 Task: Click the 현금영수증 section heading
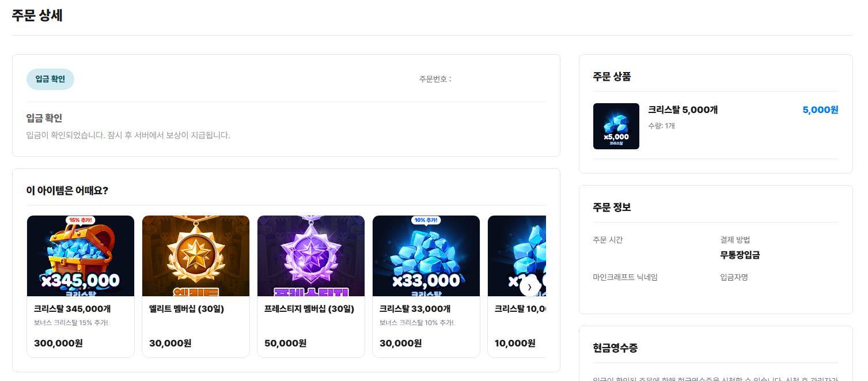[x=615, y=348]
